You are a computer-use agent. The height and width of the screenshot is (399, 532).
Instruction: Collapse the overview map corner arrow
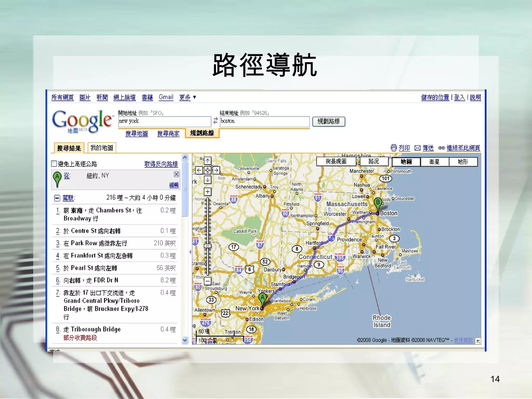[x=478, y=341]
